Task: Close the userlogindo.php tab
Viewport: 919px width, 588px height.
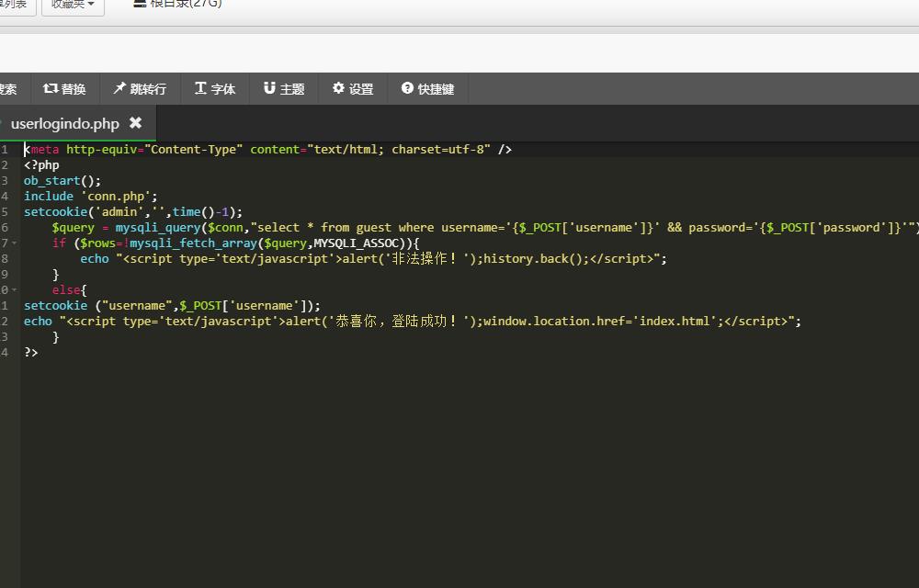Action: [x=135, y=122]
